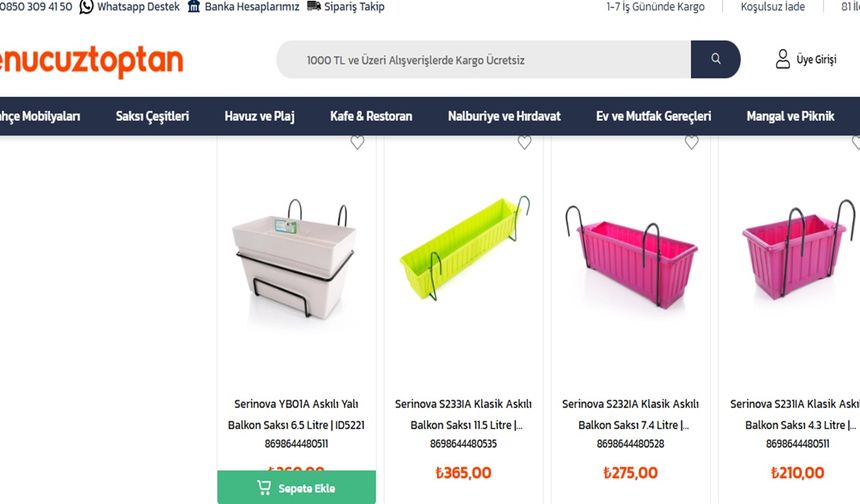
Task: Open Whatsapp Destek icon link
Action: (86, 7)
